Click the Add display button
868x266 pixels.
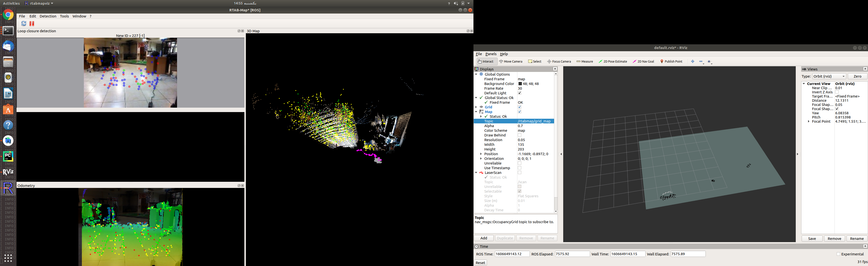[484, 238]
